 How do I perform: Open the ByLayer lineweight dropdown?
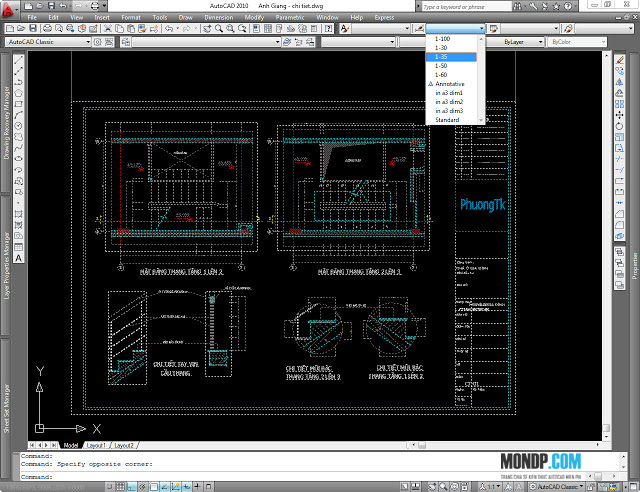(x=514, y=42)
